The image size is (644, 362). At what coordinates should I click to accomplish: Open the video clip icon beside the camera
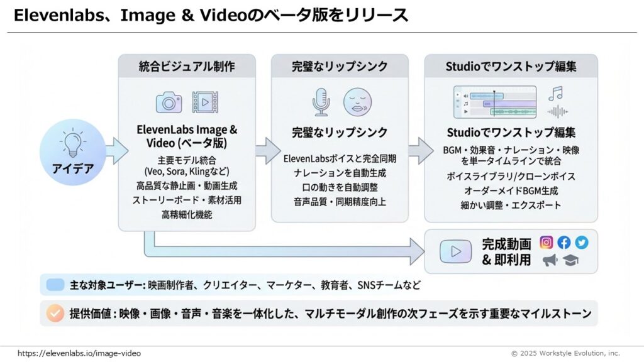[204, 102]
